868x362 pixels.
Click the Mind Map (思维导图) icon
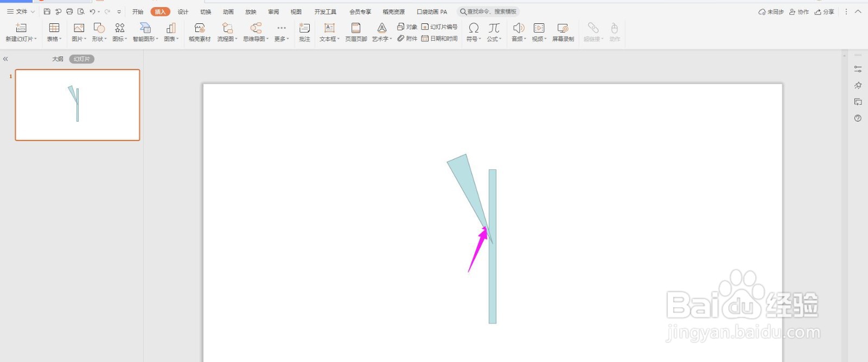point(256,28)
